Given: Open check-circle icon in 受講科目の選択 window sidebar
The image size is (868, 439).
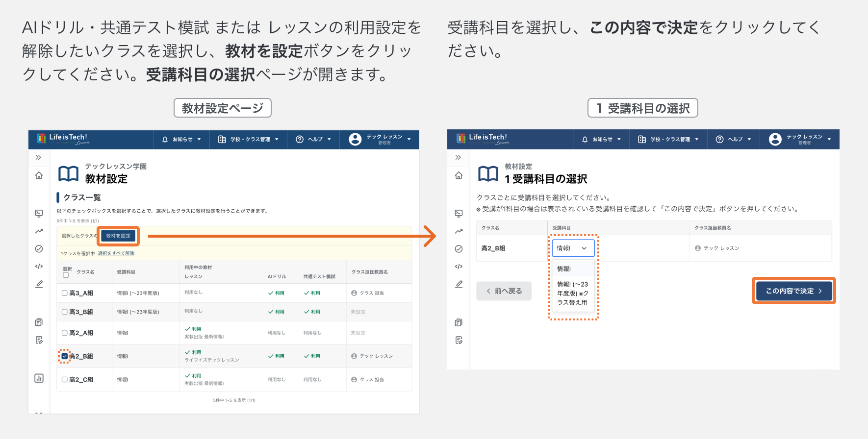Looking at the screenshot, I should [x=459, y=249].
